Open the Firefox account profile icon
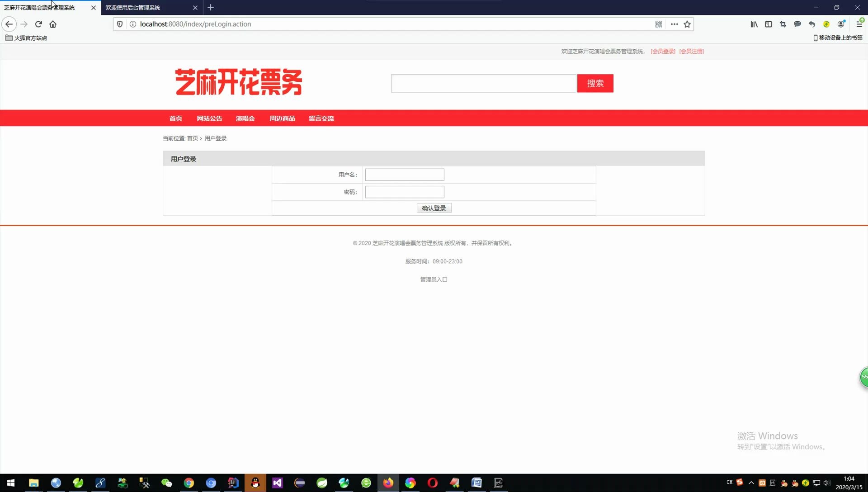Viewport: 868px width, 492px height. click(841, 24)
